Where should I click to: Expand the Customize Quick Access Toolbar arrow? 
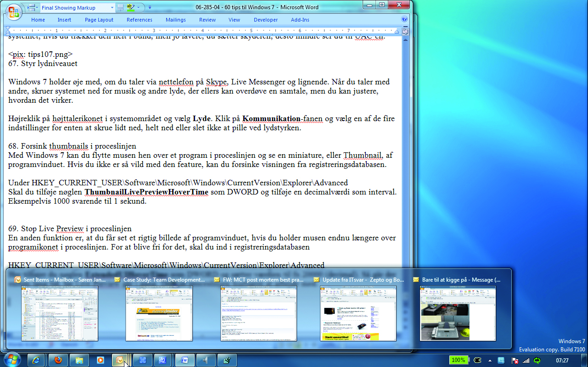(150, 8)
